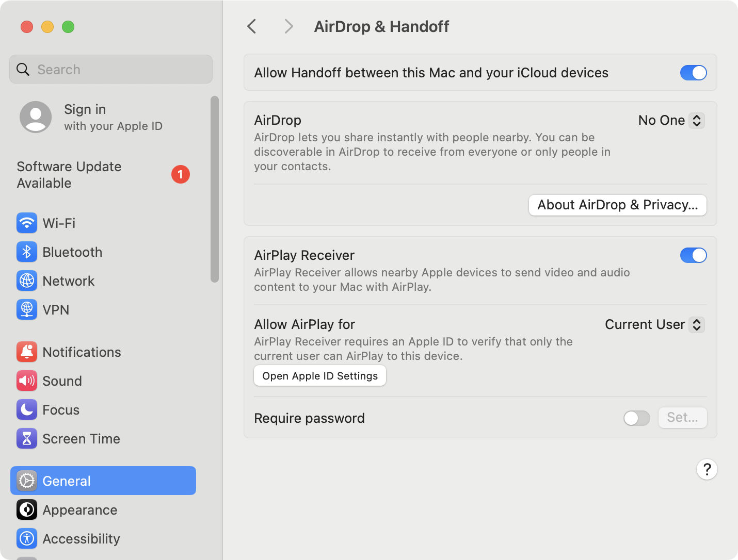The image size is (738, 560).
Task: Select Accessibility in the sidebar
Action: coord(103,539)
